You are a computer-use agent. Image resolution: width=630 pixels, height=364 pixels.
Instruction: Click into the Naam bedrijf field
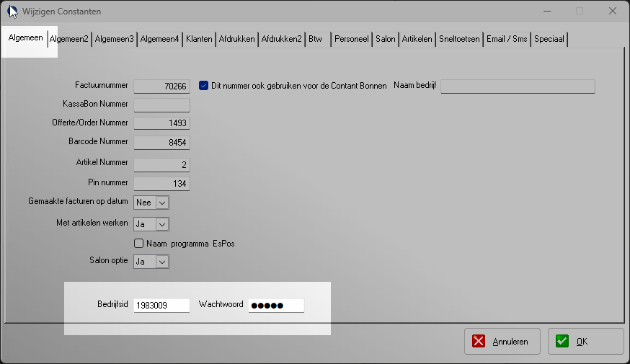point(517,86)
